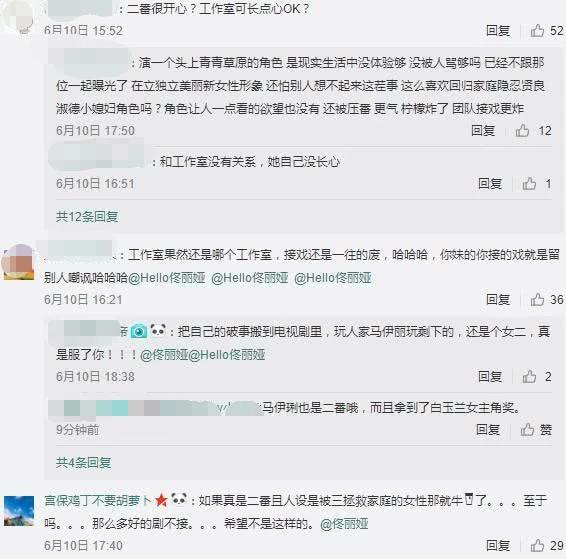The image size is (566, 559).
Task: Reply to the 15:52 comment
Action: pyautogui.click(x=498, y=31)
